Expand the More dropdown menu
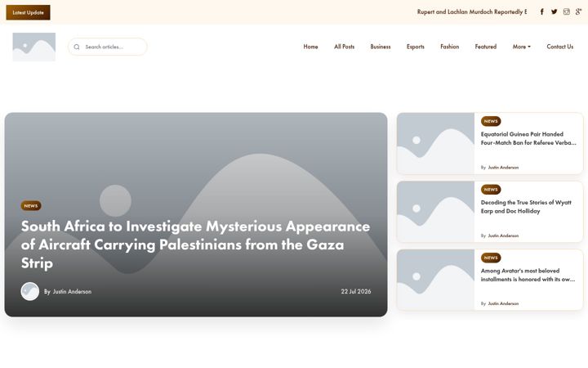This screenshot has height=368, width=588. 521,47
